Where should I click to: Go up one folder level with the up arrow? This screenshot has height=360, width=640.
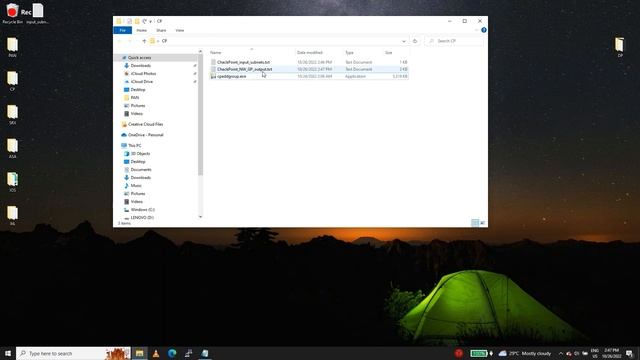click(144, 41)
